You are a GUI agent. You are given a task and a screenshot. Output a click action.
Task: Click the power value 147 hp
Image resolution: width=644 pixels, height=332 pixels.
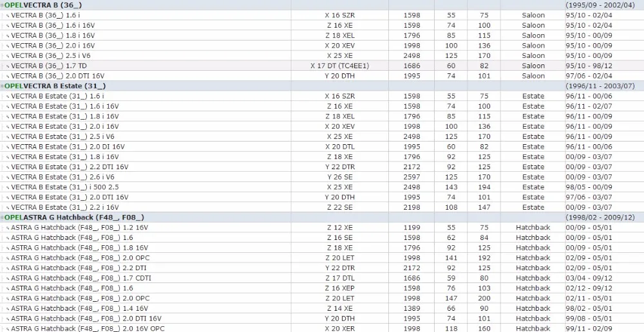pos(484,207)
